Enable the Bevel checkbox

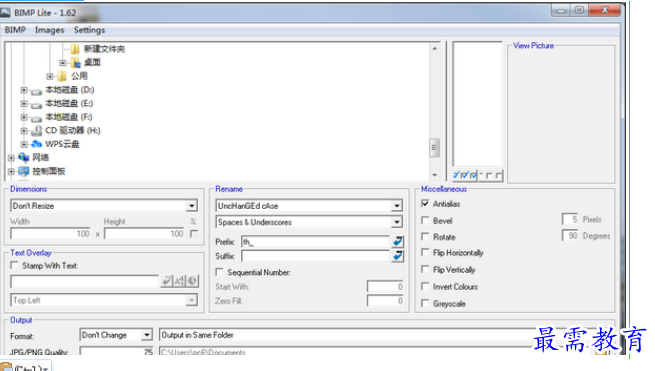425,220
